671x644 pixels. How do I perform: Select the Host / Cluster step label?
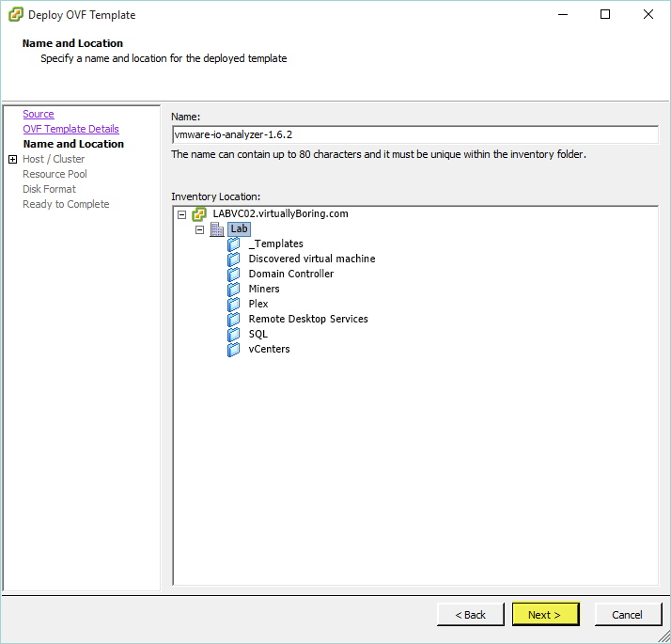tap(54, 159)
